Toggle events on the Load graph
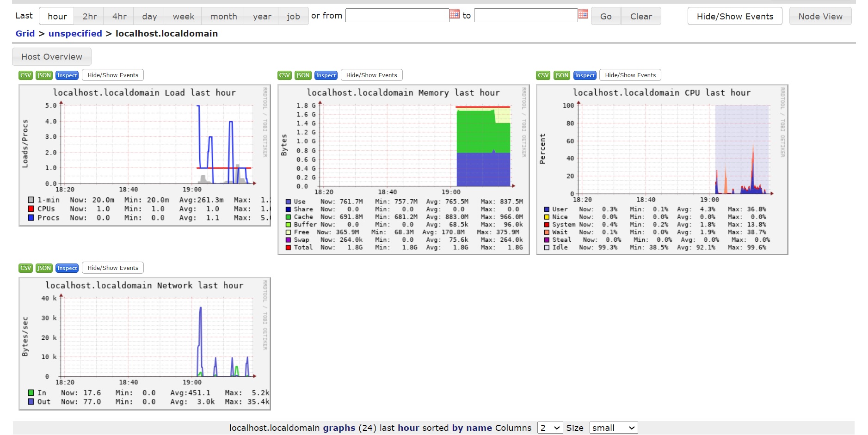This screenshot has width=868, height=435. pos(113,75)
